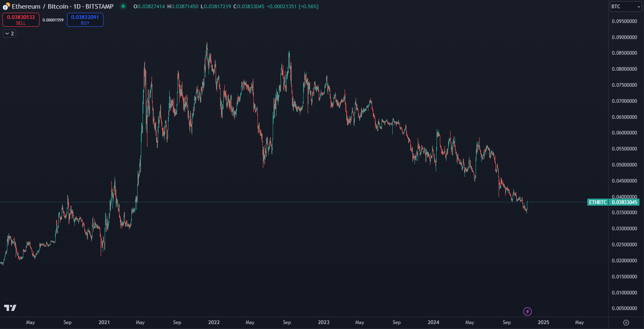Image resolution: width=644 pixels, height=329 pixels.
Task: Select the 2023 label on time axis
Action: (323, 322)
